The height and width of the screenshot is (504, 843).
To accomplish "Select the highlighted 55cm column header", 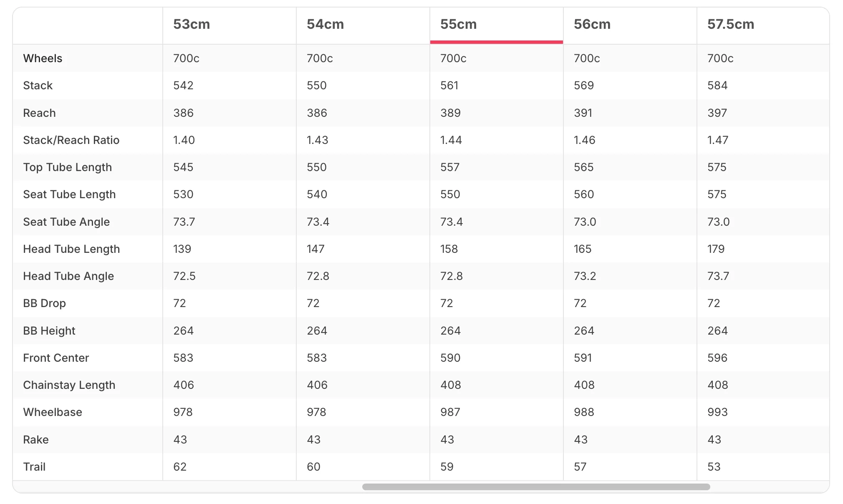I will (x=458, y=24).
